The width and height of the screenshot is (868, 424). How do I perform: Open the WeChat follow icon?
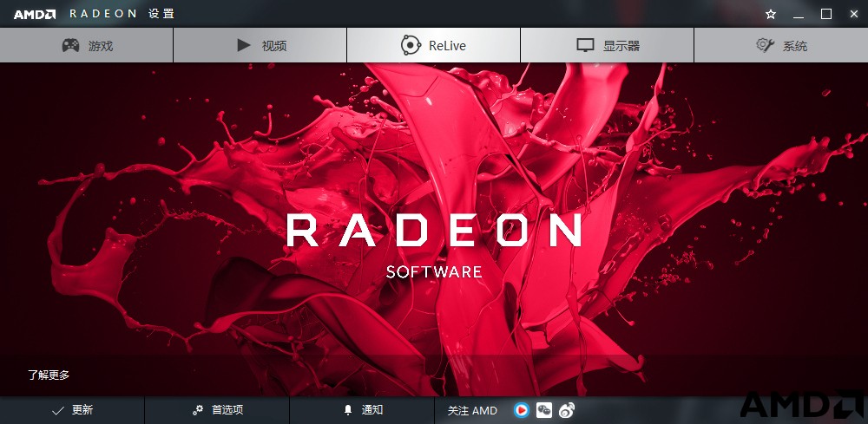tap(544, 410)
